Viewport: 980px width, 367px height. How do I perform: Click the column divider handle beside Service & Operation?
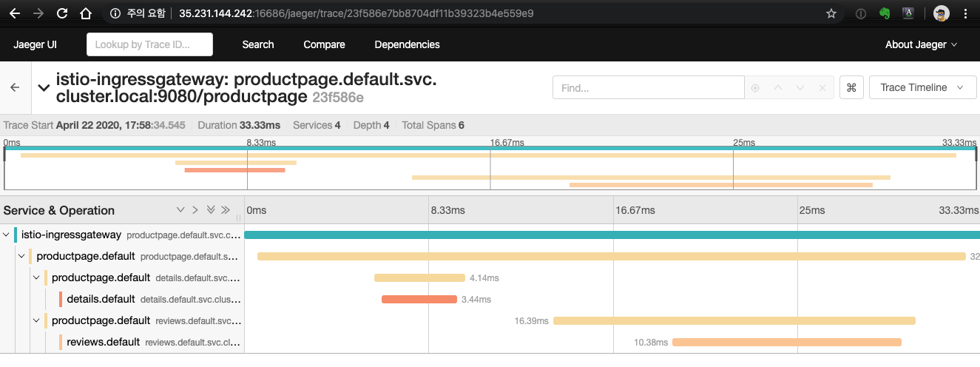239,217
